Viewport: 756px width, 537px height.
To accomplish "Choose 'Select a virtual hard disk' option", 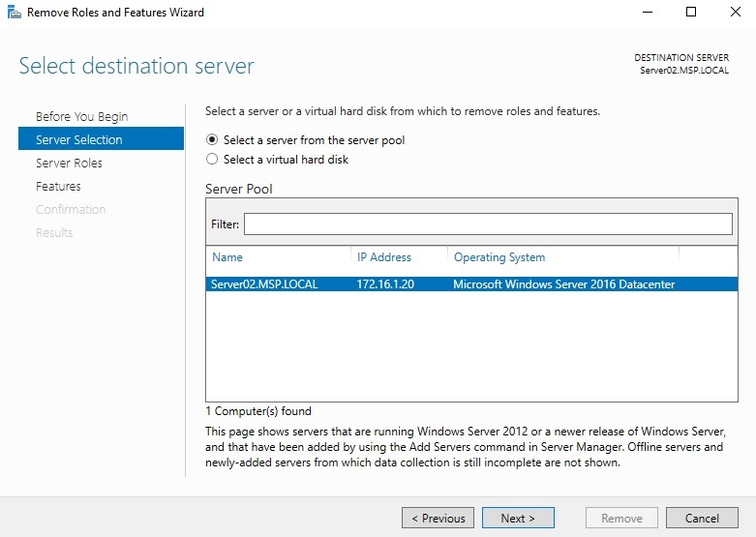I will pyautogui.click(x=213, y=160).
